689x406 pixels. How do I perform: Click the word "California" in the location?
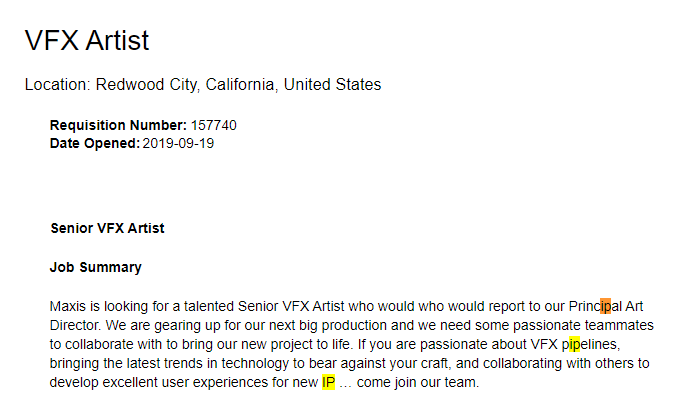tap(240, 85)
